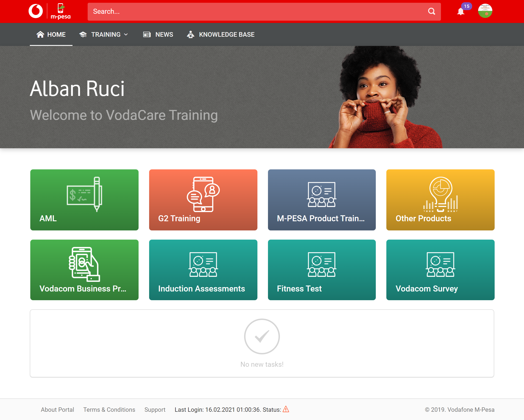Click the m-pesa phone logo
The height and width of the screenshot is (420, 524).
click(x=61, y=11)
